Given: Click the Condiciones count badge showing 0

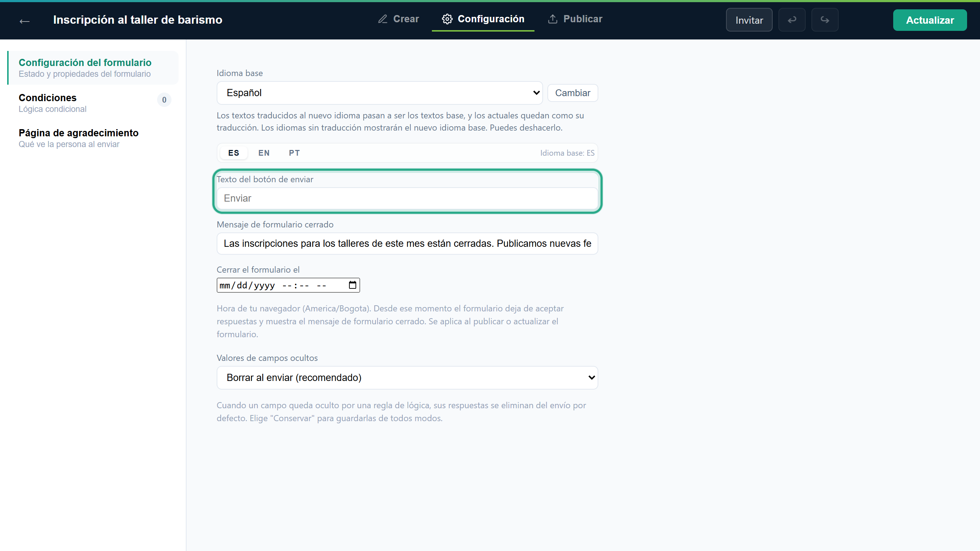Looking at the screenshot, I should click(x=164, y=100).
